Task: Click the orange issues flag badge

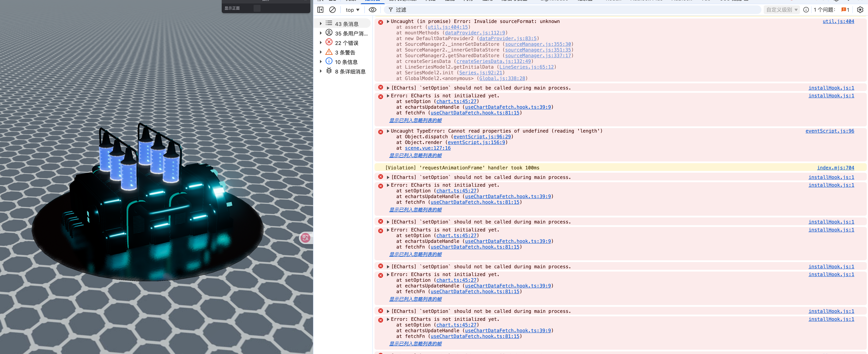Action: click(x=845, y=10)
